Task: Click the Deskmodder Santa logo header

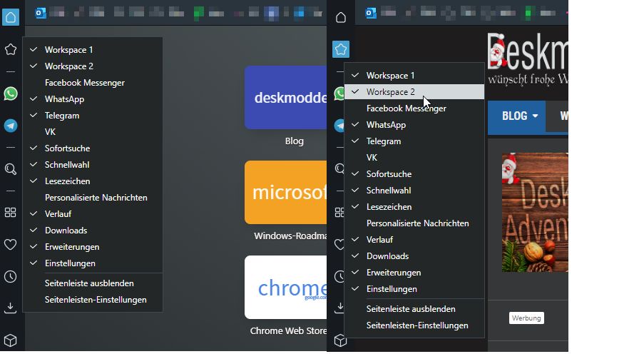Action: coord(528,59)
